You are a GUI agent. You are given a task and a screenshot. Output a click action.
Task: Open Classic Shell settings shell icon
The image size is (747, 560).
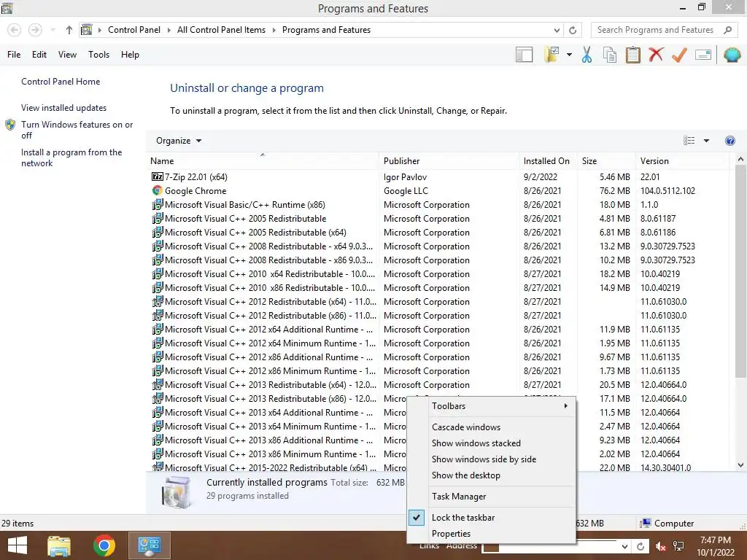point(732,55)
